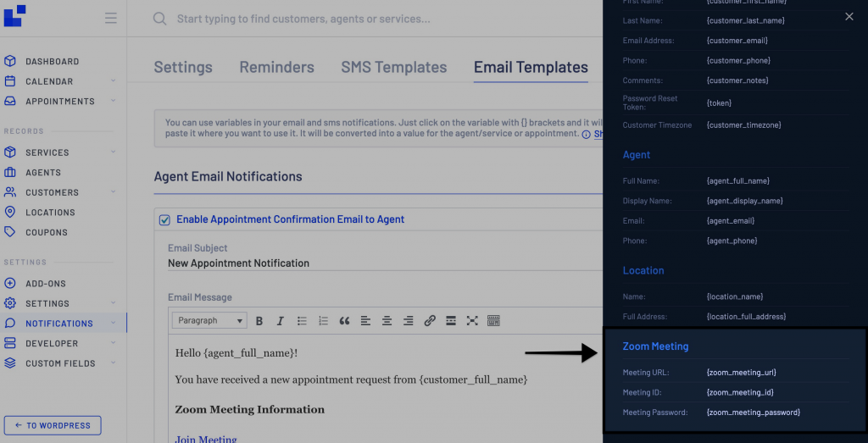The height and width of the screenshot is (443, 868).
Task: Expand the Settings submenu chevron
Action: [x=113, y=303]
